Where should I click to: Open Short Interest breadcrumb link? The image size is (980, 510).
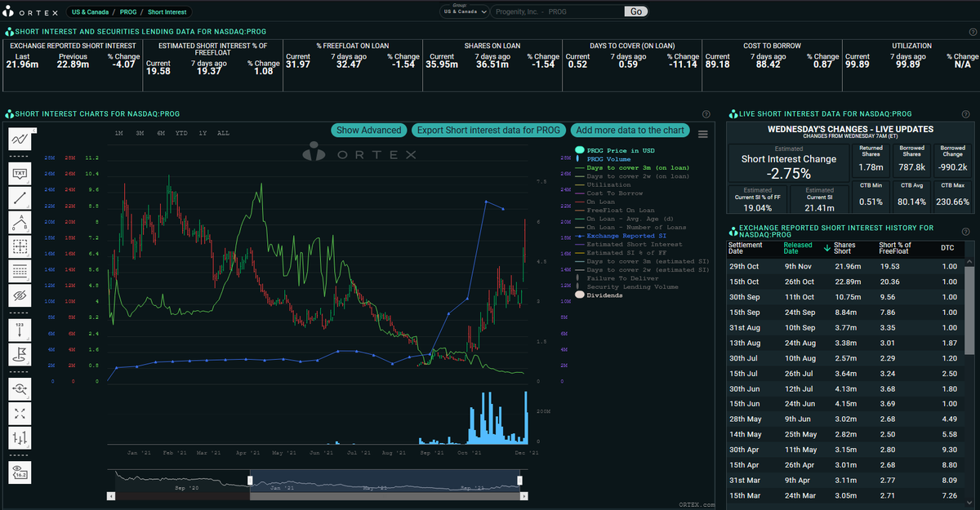pyautogui.click(x=167, y=12)
